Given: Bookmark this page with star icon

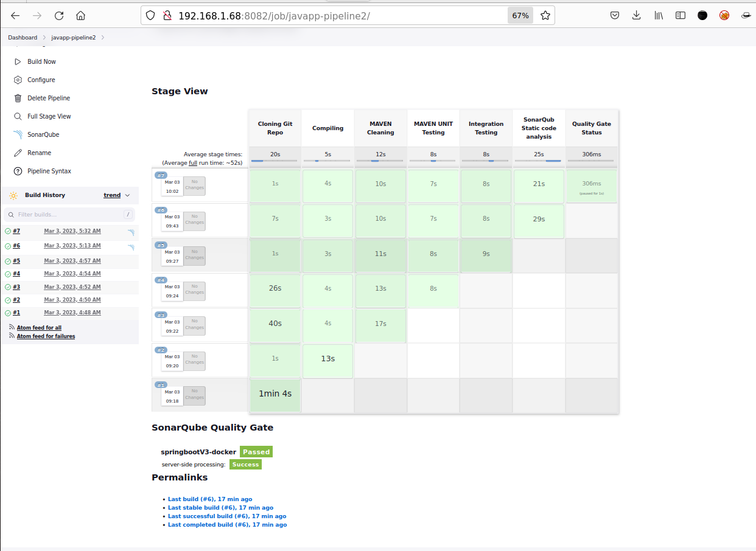Looking at the screenshot, I should [545, 16].
